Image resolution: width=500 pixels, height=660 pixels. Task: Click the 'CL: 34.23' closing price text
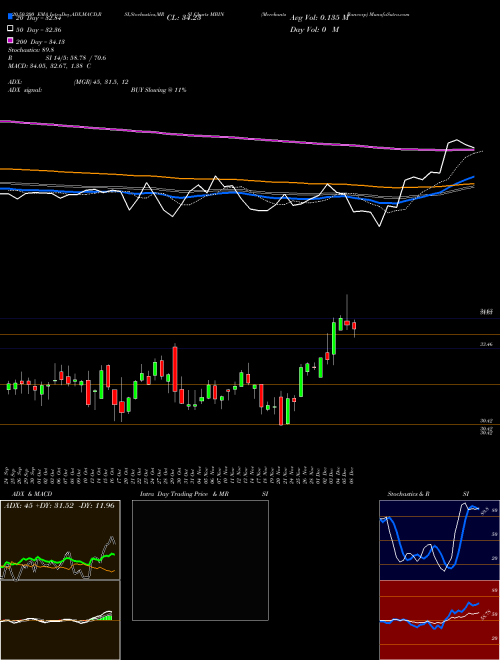click(184, 18)
